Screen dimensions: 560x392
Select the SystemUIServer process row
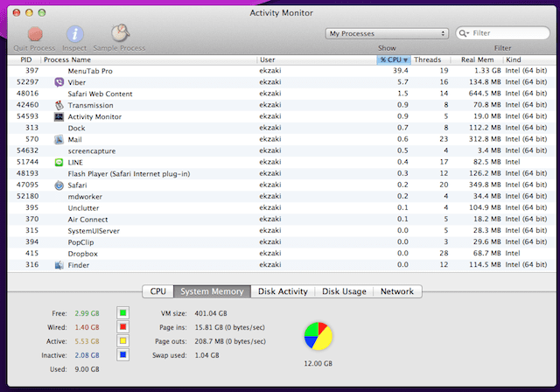(282, 231)
